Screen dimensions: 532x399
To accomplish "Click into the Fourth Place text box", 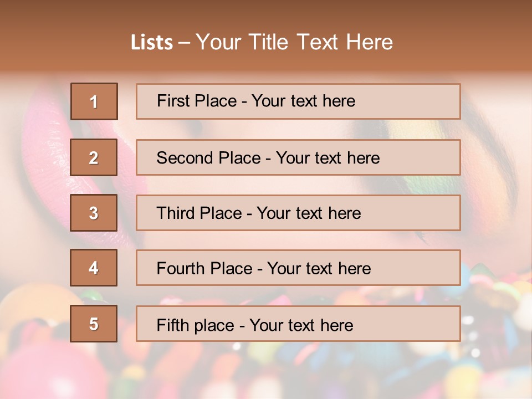I will click(298, 268).
